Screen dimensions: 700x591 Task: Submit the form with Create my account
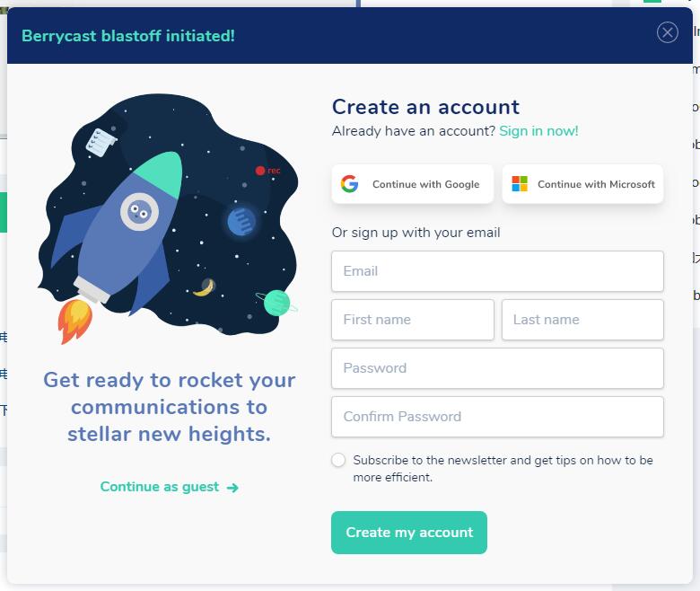point(409,533)
